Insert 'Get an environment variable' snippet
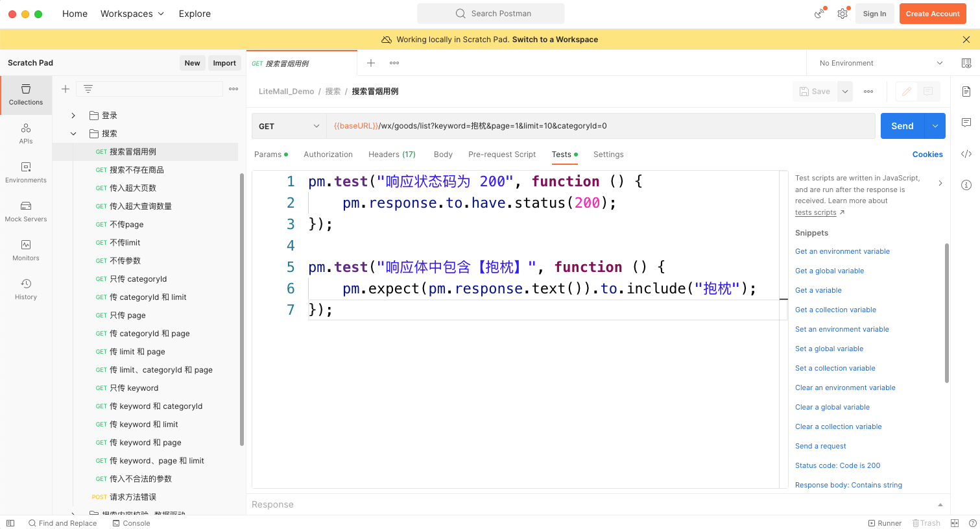980x529 pixels. point(843,251)
